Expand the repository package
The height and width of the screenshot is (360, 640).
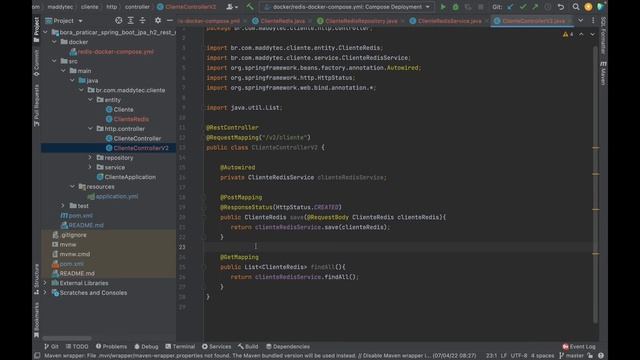[x=90, y=158]
